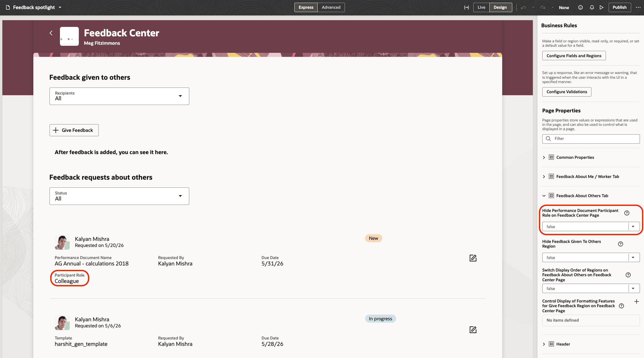This screenshot has height=358, width=644.
Task: Switch to Live view
Action: point(481,7)
